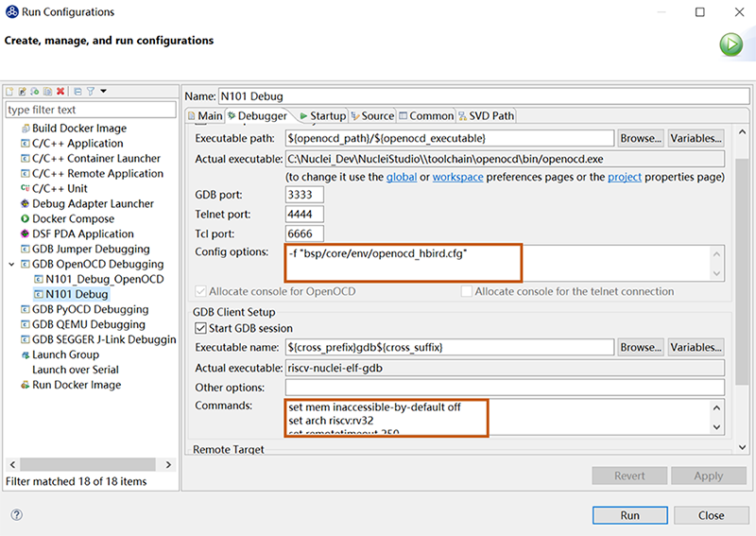The image size is (756, 536).
Task: Click the New prototype configuration icon
Action: (23, 92)
